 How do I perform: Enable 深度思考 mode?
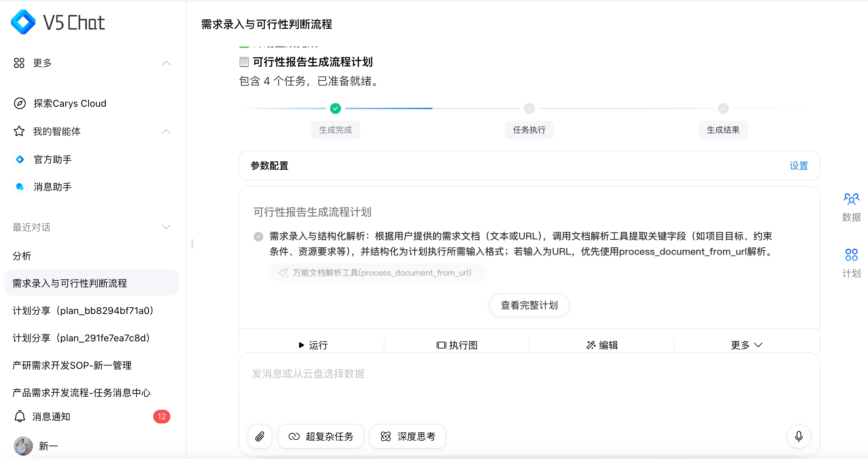pos(407,436)
